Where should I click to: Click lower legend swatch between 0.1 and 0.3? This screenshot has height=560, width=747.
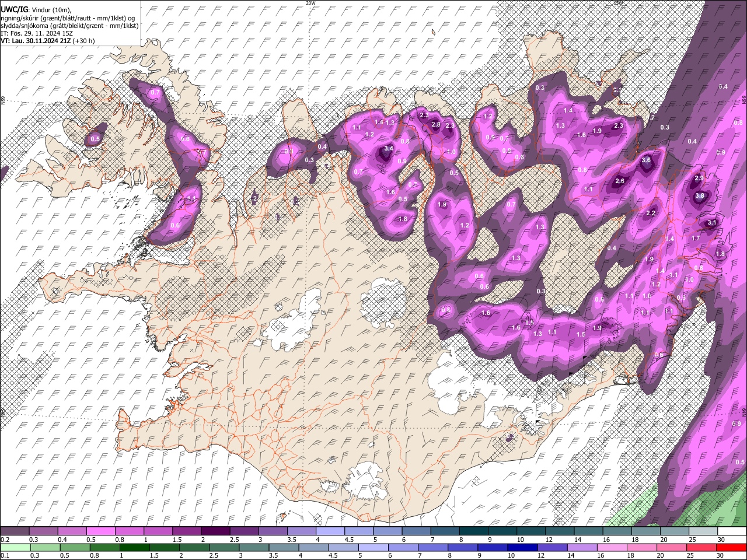pyautogui.click(x=15, y=547)
